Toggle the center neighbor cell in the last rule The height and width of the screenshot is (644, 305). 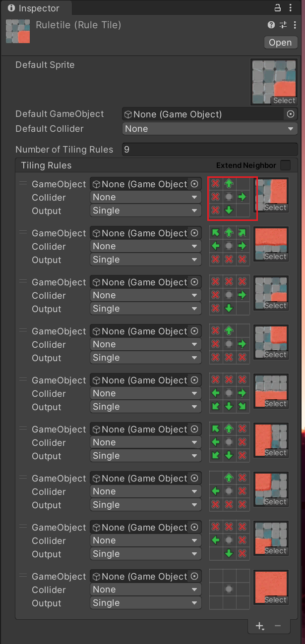pyautogui.click(x=229, y=589)
